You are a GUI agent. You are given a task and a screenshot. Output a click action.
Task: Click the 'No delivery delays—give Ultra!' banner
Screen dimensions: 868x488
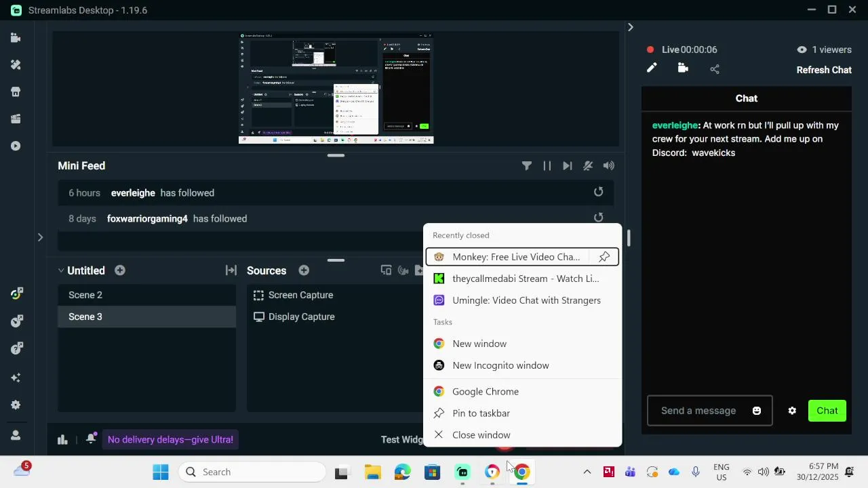170,440
